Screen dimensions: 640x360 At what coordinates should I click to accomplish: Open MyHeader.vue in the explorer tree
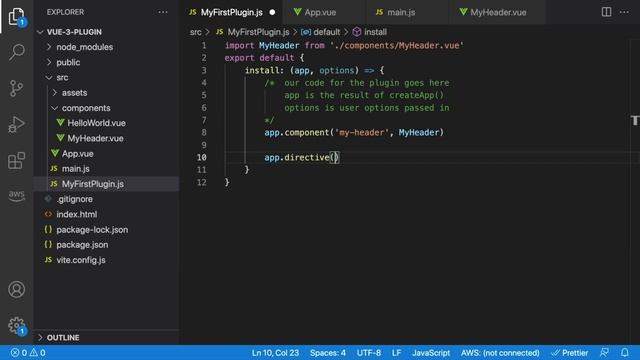pos(106,138)
